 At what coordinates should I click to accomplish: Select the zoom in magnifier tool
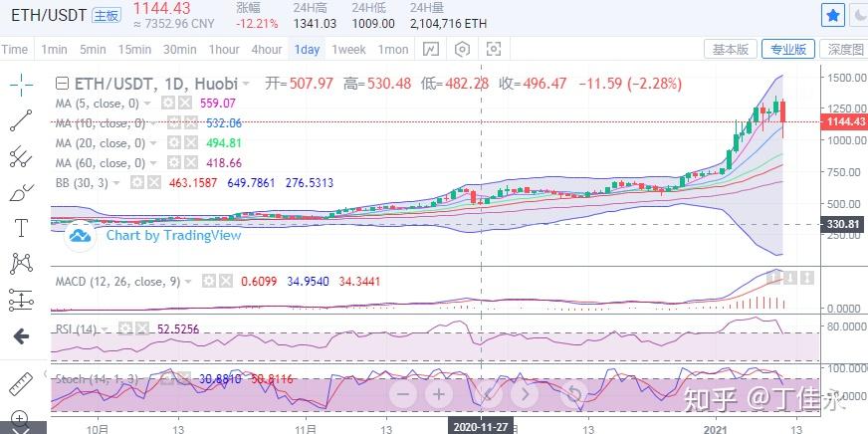click(x=20, y=419)
